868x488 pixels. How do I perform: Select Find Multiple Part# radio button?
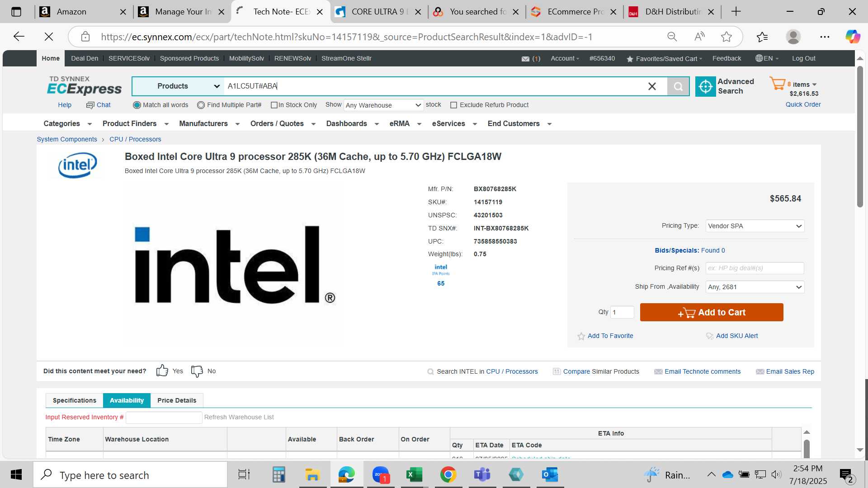pyautogui.click(x=201, y=105)
